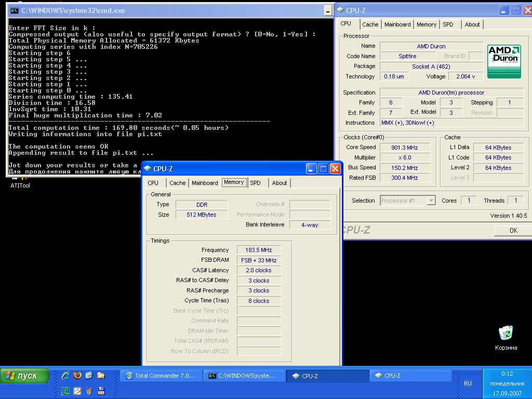
Task: Click the Cycle Time (Tras) 8 clocks value
Action: pyautogui.click(x=259, y=301)
